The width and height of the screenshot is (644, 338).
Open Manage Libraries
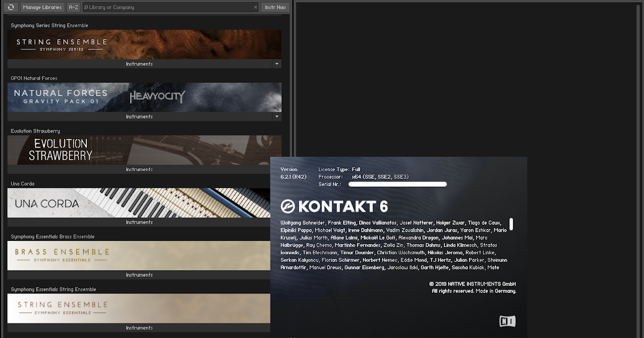(x=42, y=7)
